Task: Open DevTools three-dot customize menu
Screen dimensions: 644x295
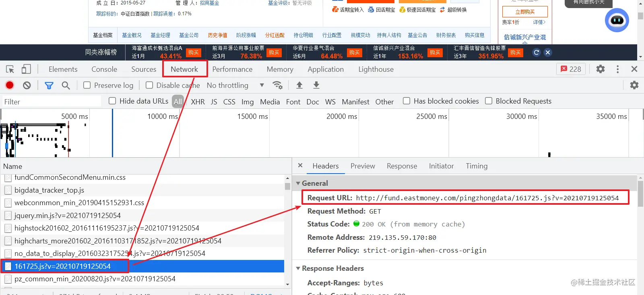Action: click(x=618, y=69)
